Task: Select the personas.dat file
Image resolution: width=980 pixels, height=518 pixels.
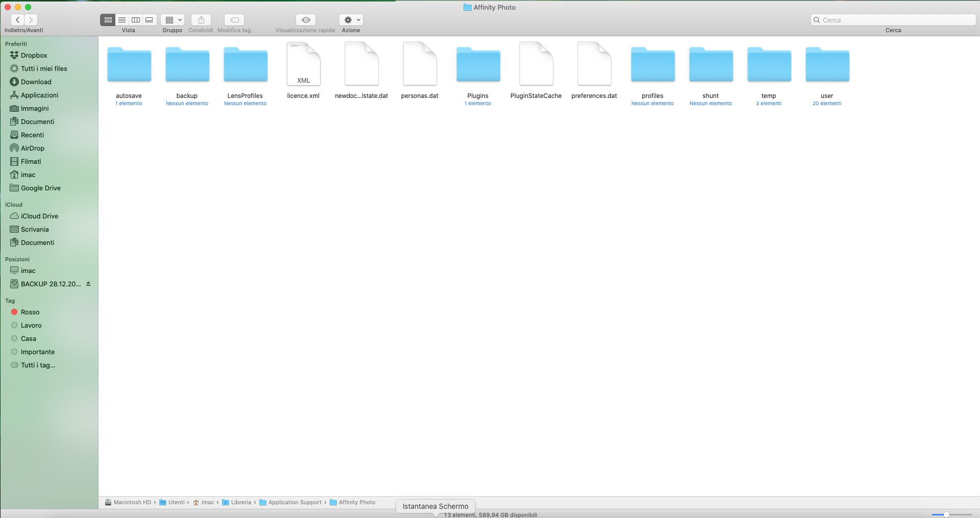Action: [420, 64]
